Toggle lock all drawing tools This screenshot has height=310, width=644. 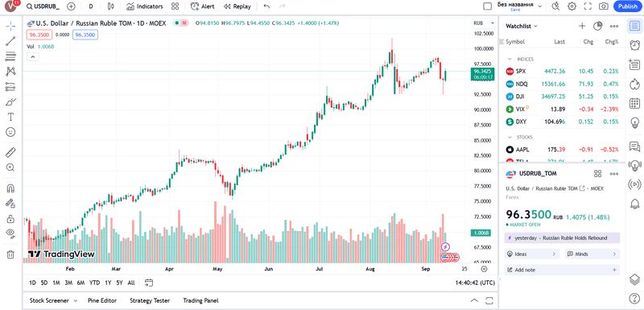tap(10, 219)
